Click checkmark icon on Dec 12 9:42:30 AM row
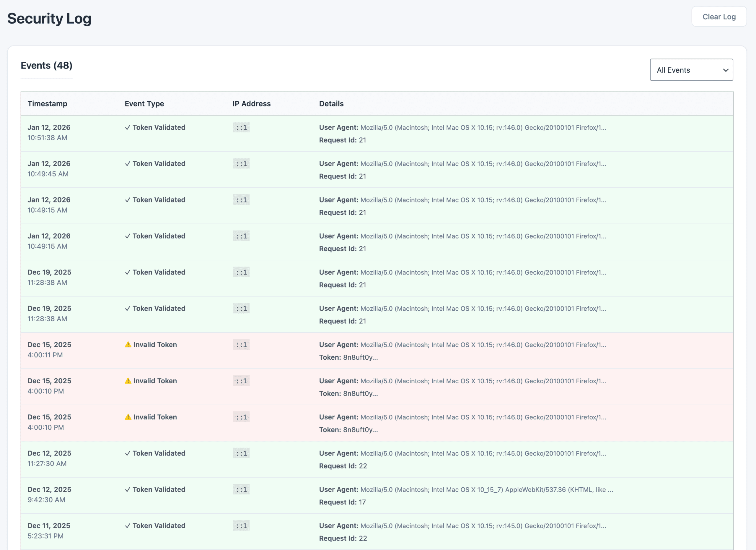The width and height of the screenshot is (756, 550). 127,490
